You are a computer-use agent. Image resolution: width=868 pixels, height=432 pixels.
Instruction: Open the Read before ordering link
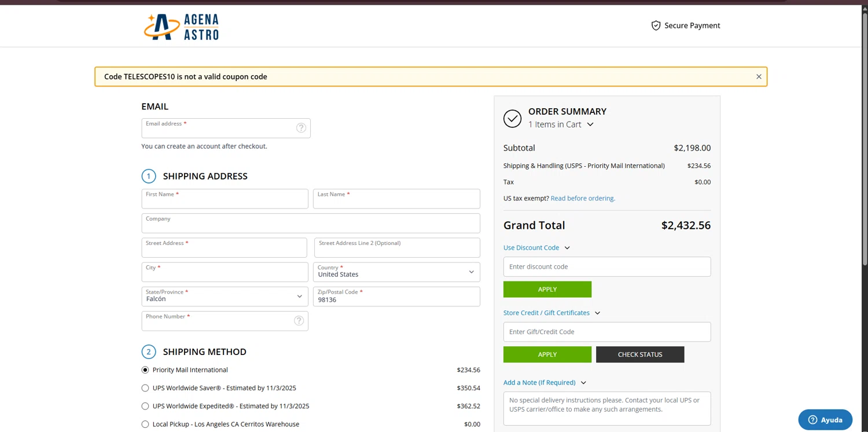pyautogui.click(x=583, y=198)
